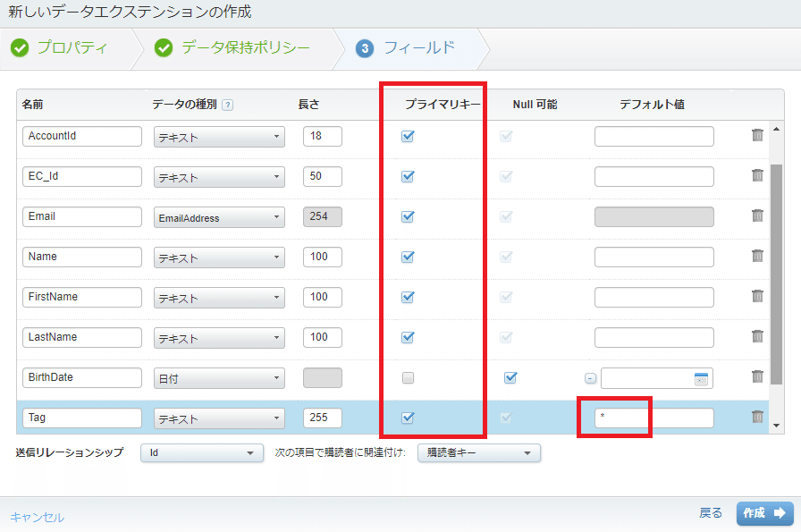Uncheck primary key for LastName
Image resolution: width=801 pixels, height=532 pixels.
coord(408,337)
